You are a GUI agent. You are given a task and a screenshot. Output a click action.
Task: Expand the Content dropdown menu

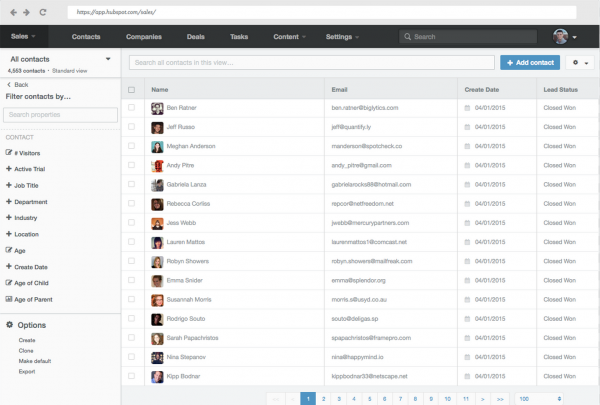pos(290,37)
